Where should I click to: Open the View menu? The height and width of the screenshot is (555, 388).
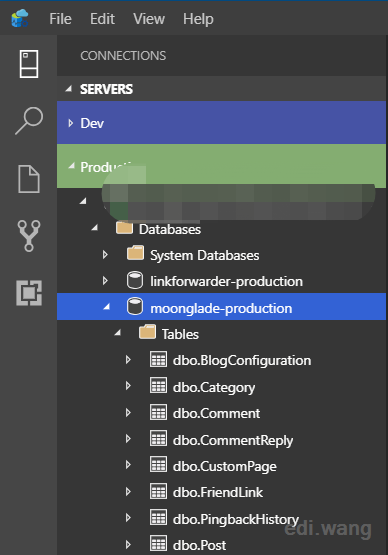coord(149,19)
